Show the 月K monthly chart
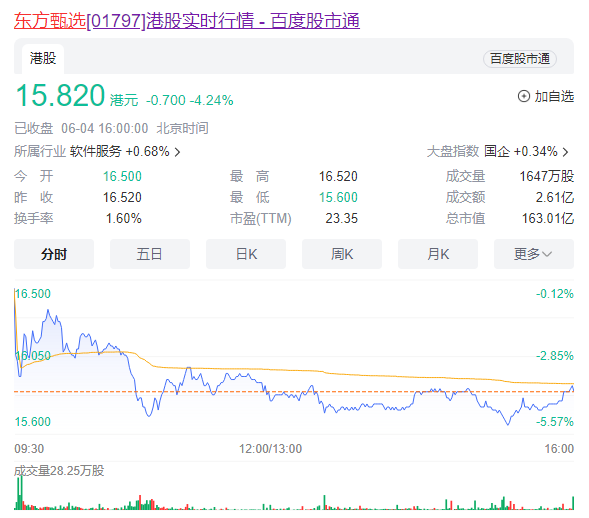 pos(438,254)
